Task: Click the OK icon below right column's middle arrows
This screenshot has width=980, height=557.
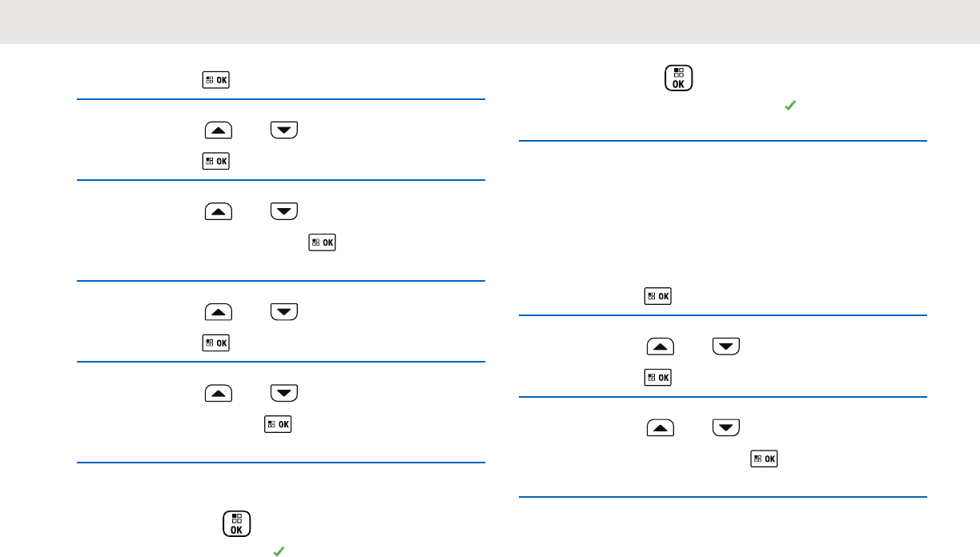Action: click(x=658, y=377)
